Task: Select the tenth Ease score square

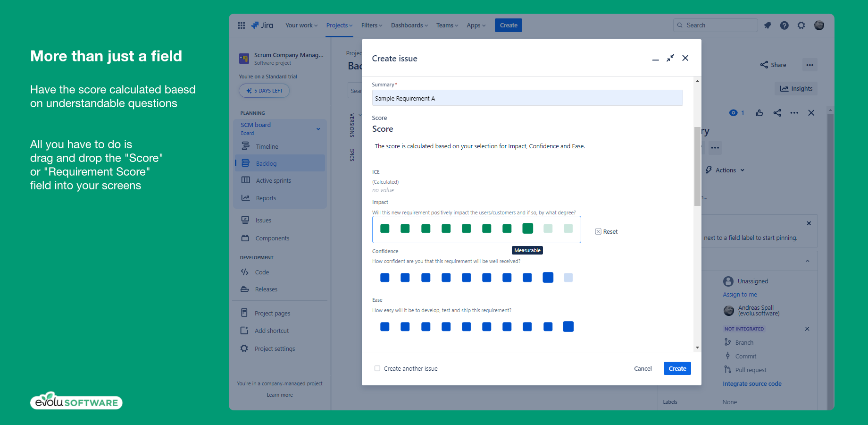Action: [x=568, y=327]
